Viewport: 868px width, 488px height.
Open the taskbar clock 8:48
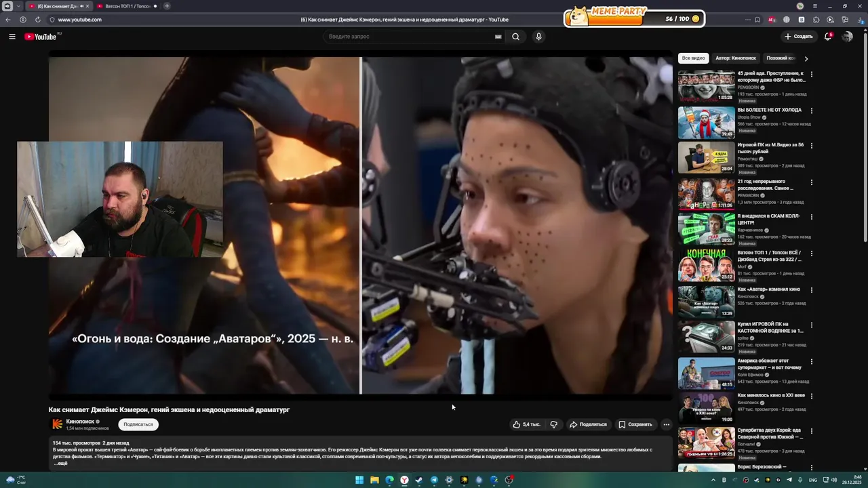[852, 480]
